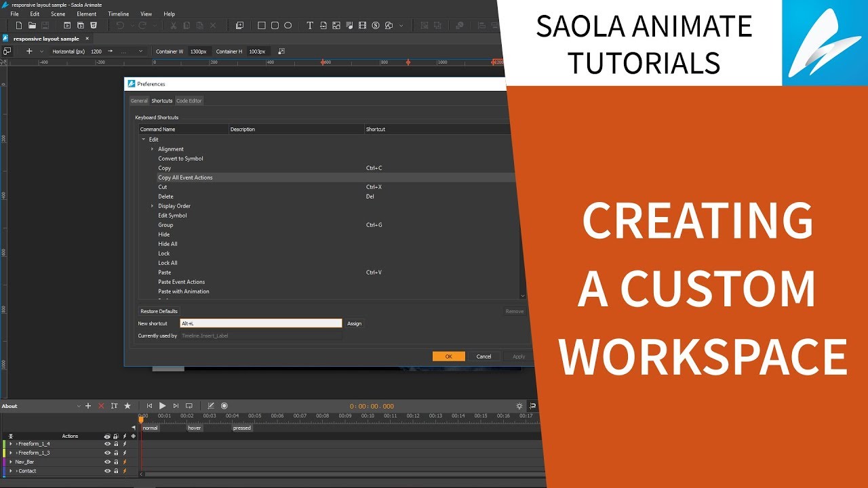This screenshot has width=868, height=488.
Task: Add a timeline with plus icon
Action: click(88, 406)
